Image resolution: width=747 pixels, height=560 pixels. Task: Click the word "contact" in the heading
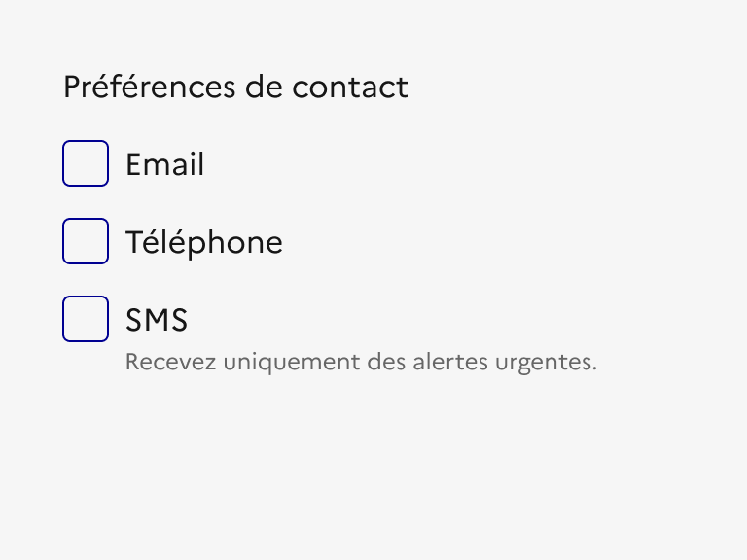pyautogui.click(x=350, y=87)
